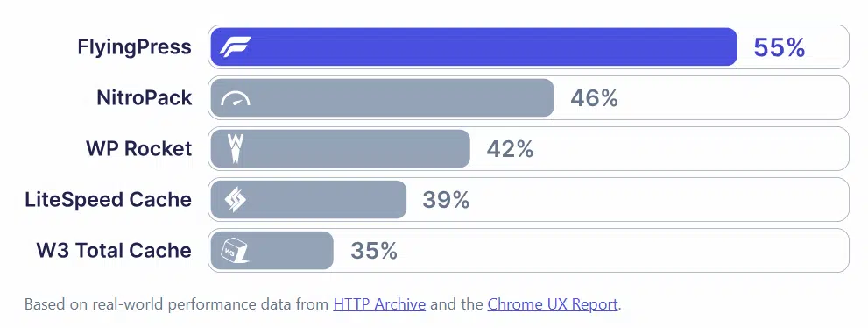The height and width of the screenshot is (328, 868).
Task: Select the LiteSpeed Cache label
Action: coord(109,199)
